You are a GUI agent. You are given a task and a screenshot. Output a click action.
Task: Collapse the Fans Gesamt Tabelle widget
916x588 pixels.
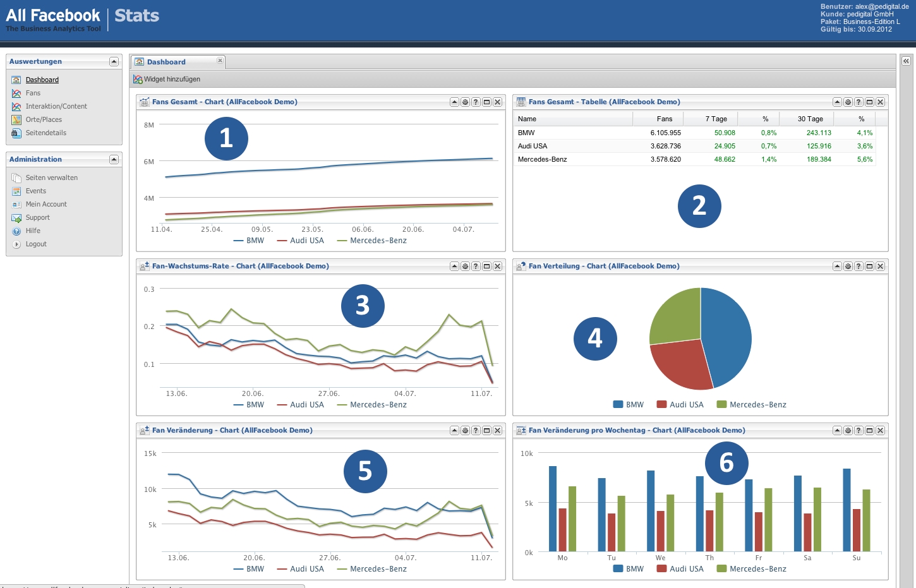point(837,102)
